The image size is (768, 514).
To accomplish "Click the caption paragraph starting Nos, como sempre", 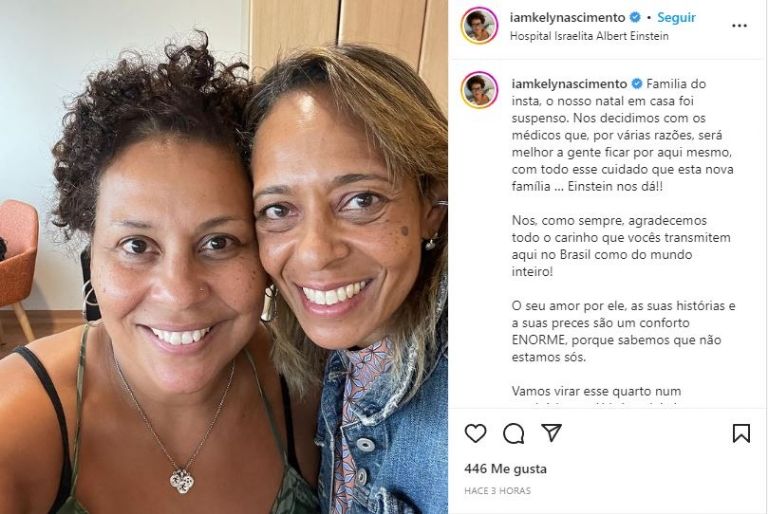I will pos(622,246).
